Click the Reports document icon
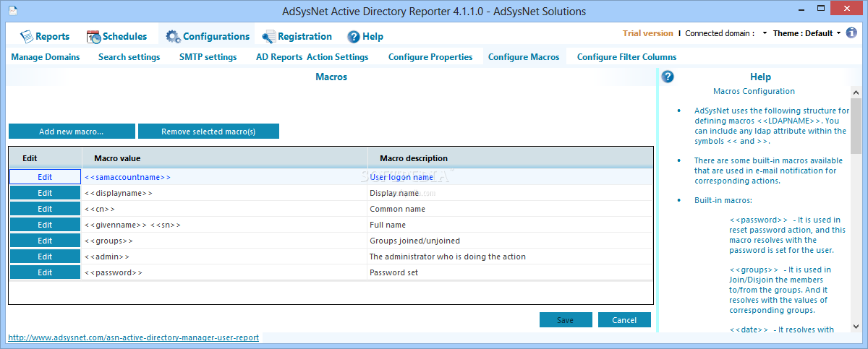Image resolution: width=868 pixels, height=349 pixels. pyautogui.click(x=27, y=36)
